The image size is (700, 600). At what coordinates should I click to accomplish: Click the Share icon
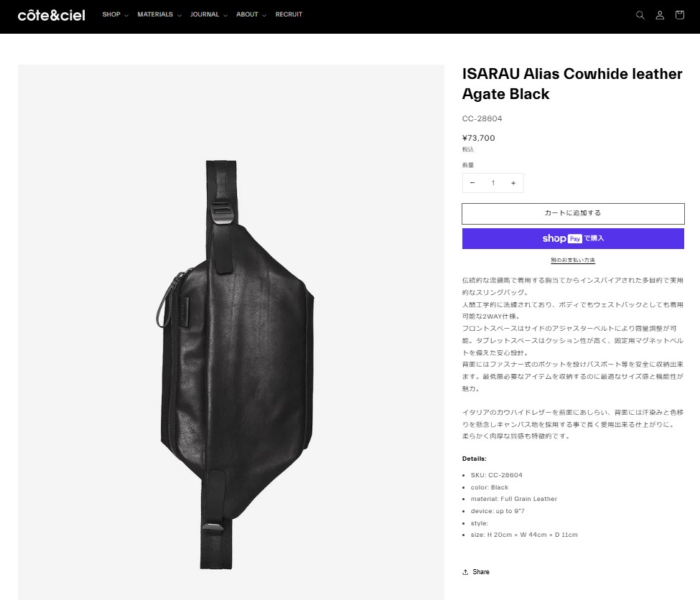pos(465,572)
